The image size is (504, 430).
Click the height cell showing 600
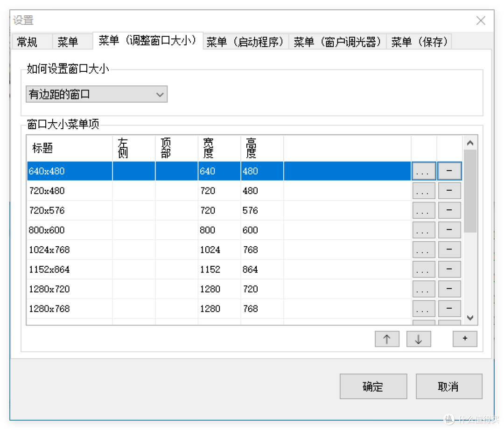pos(262,230)
